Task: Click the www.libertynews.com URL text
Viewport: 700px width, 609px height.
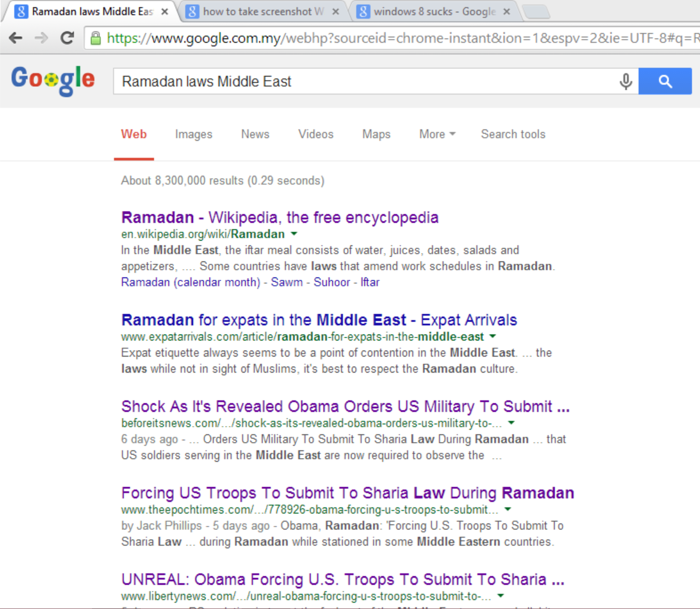Action: point(307,596)
